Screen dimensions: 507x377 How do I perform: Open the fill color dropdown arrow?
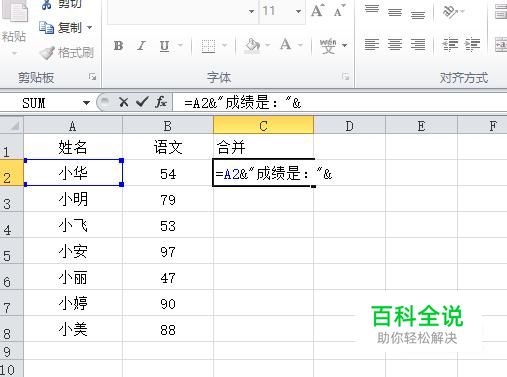click(268, 45)
